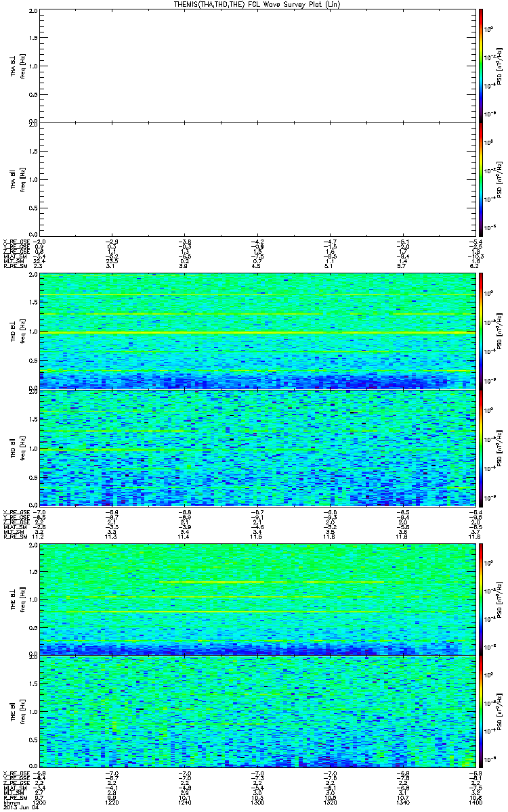The width and height of the screenshot is (508, 812).
Task: Click the THE B⊥ panel PSD color bar
Action: point(481,599)
